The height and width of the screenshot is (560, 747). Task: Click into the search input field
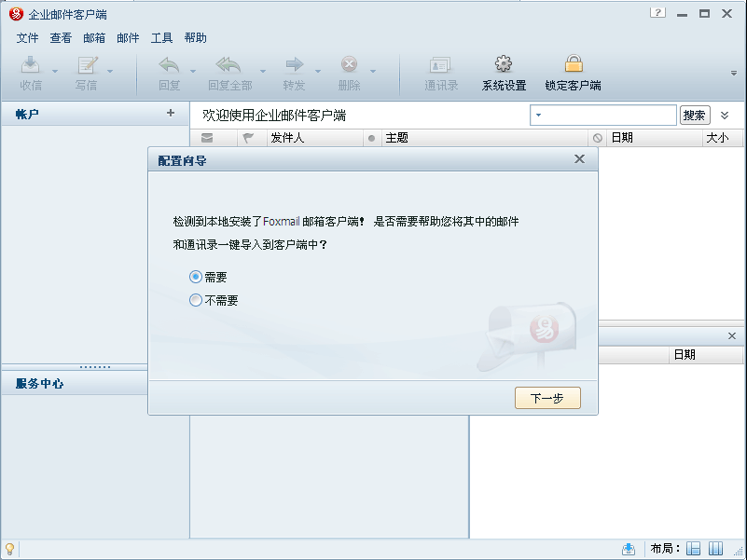tap(610, 116)
